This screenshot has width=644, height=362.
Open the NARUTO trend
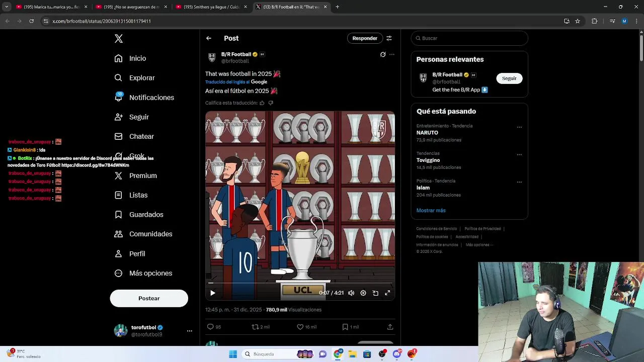[427, 133]
